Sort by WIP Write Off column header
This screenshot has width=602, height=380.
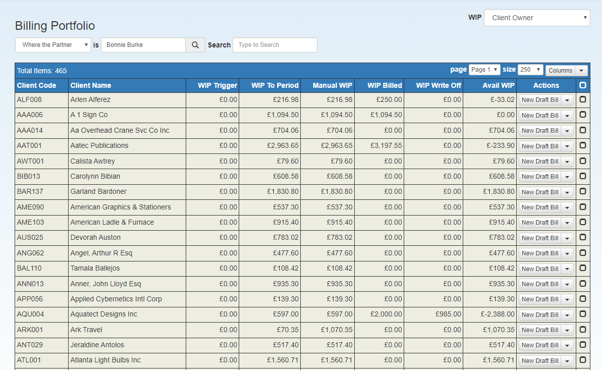coord(438,85)
